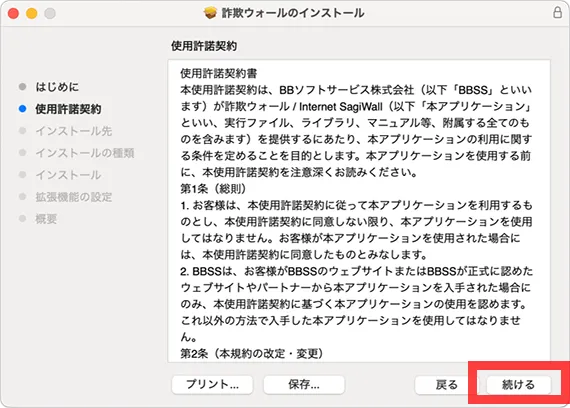
Task: Click the window title 詐欺ウォールのインストール
Action: pos(293,13)
